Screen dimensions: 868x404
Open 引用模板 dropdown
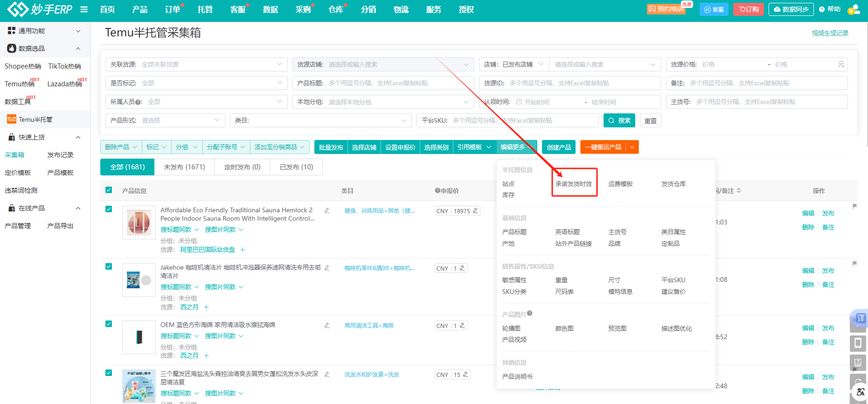[x=474, y=147]
